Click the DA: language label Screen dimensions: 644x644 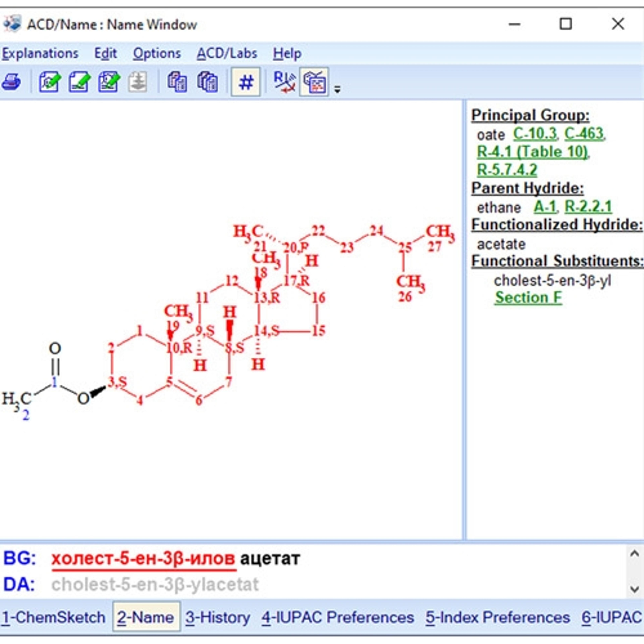pyautogui.click(x=19, y=585)
